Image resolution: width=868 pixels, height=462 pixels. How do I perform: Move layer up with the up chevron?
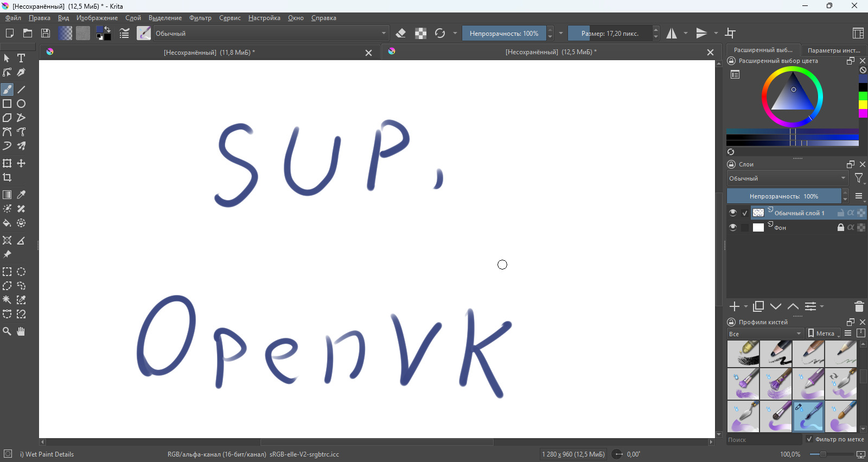coord(793,306)
